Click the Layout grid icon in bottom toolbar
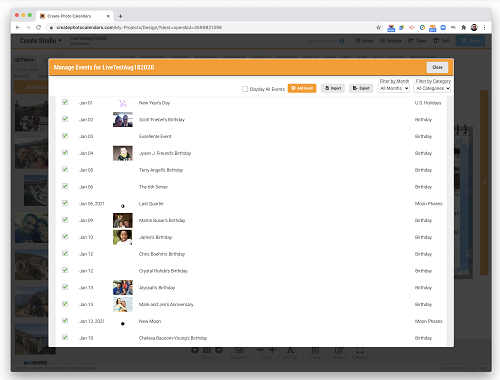This screenshot has width=500, height=380. (x=207, y=350)
